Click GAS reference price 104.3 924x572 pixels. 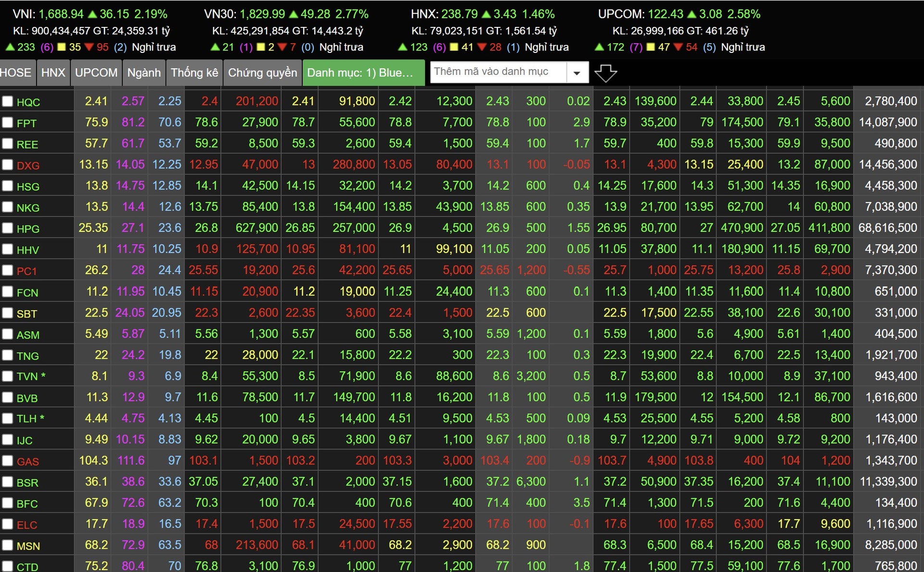pyautogui.click(x=93, y=460)
